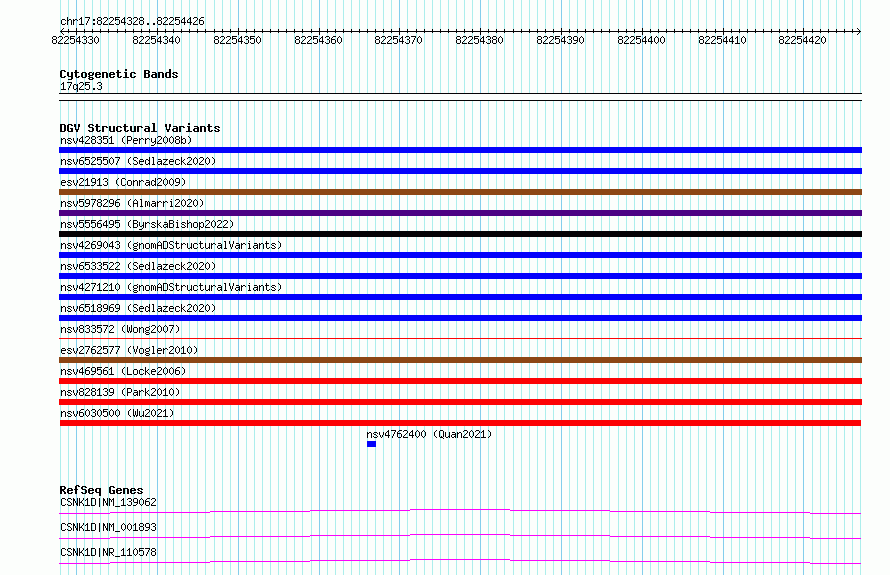Click ruler position 82254400
The height and width of the screenshot is (575, 890).
(x=641, y=40)
